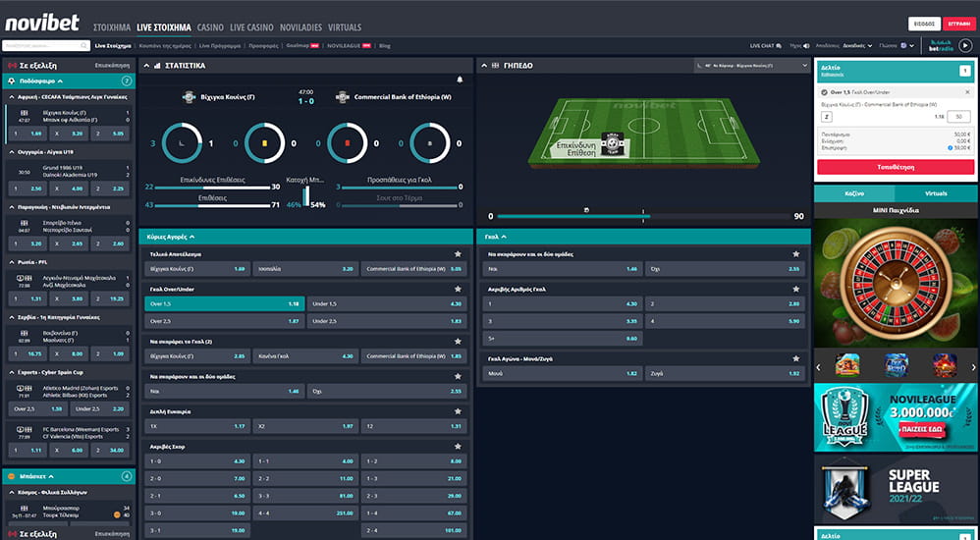The height and width of the screenshot is (540, 980).
Task: Click the live broadcast icon beside Σε εξέλιξη
Action: pos(12,65)
